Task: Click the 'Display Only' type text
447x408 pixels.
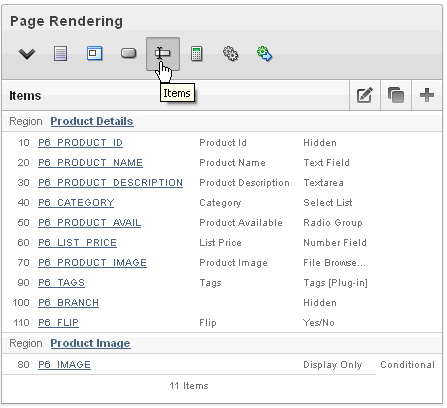Action: (333, 365)
